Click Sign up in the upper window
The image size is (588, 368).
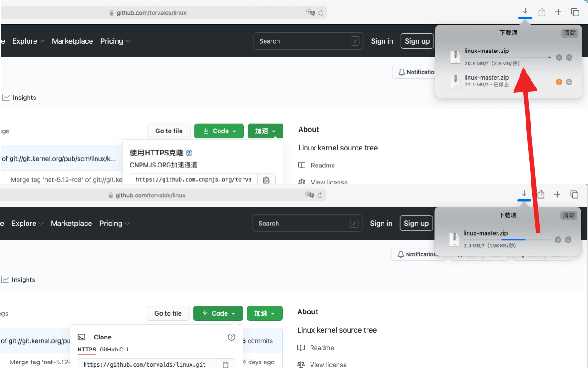click(417, 41)
